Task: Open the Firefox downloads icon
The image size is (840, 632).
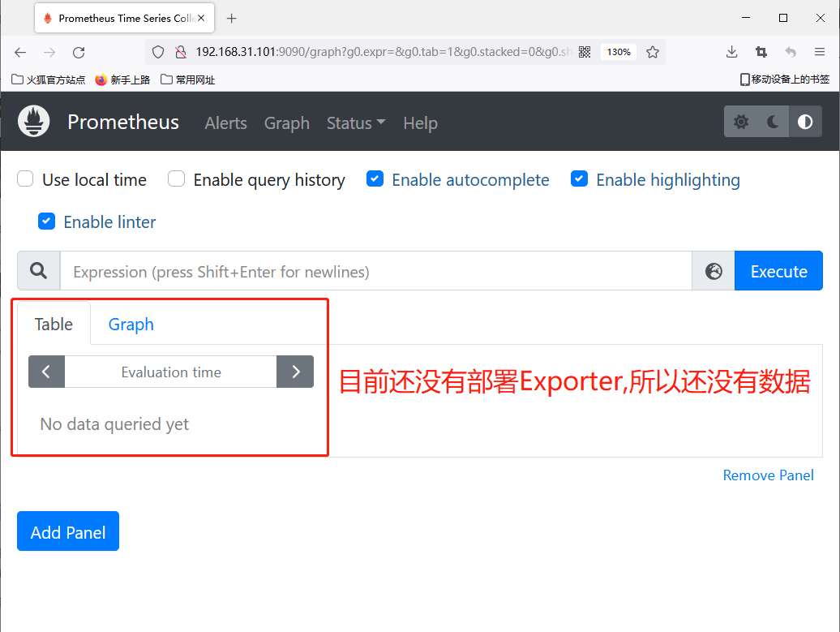Action: (x=731, y=52)
